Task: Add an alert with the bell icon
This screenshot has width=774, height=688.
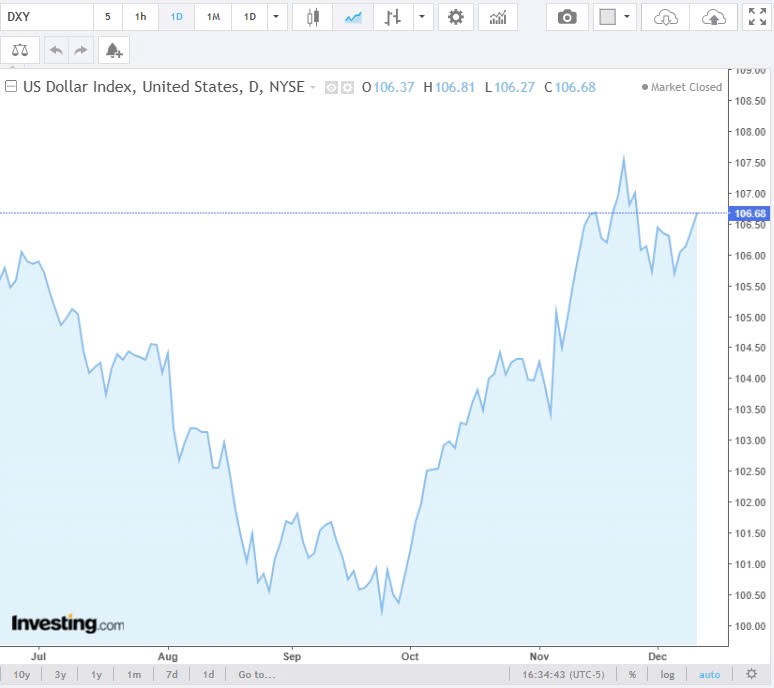Action: (x=113, y=50)
